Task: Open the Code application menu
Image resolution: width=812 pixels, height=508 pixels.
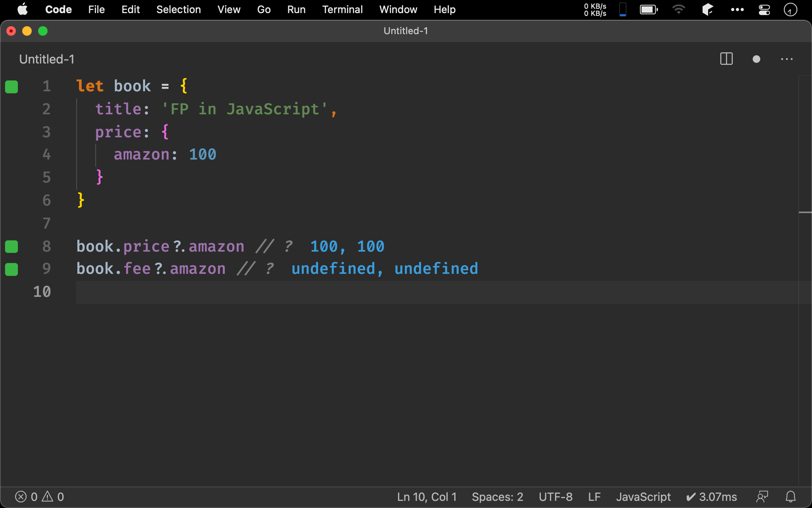Action: [x=58, y=9]
